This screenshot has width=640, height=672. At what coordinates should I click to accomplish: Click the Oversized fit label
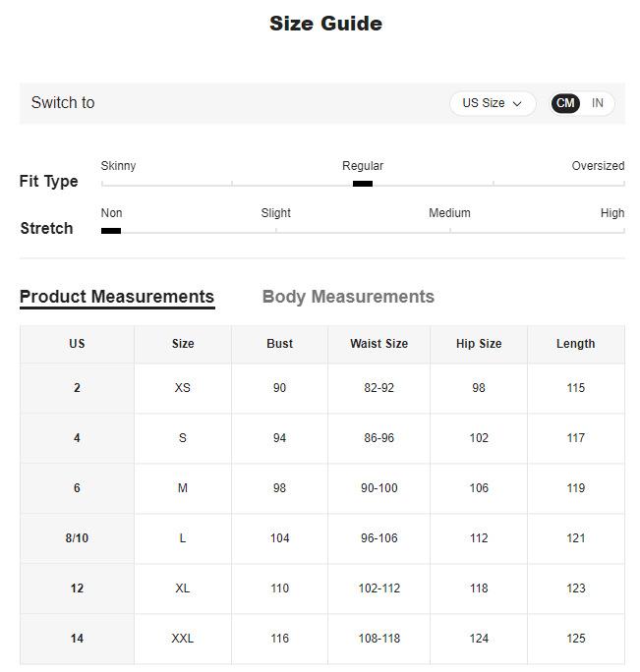(598, 166)
